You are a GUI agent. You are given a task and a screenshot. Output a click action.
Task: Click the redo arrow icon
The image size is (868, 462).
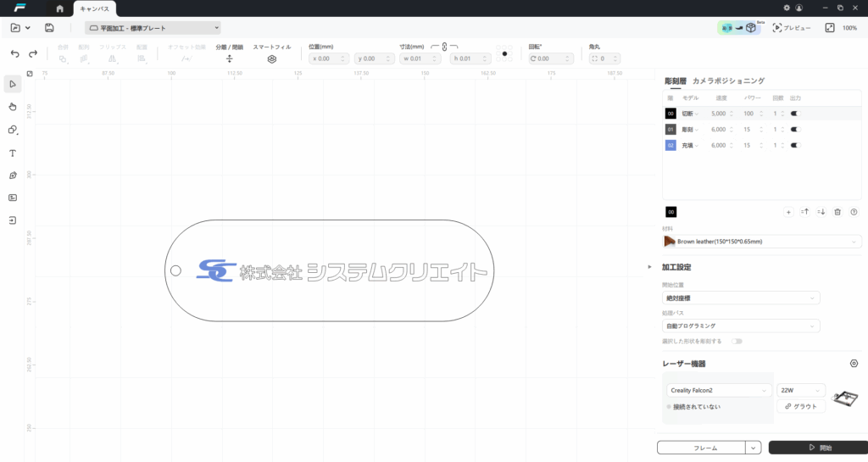pos(33,53)
